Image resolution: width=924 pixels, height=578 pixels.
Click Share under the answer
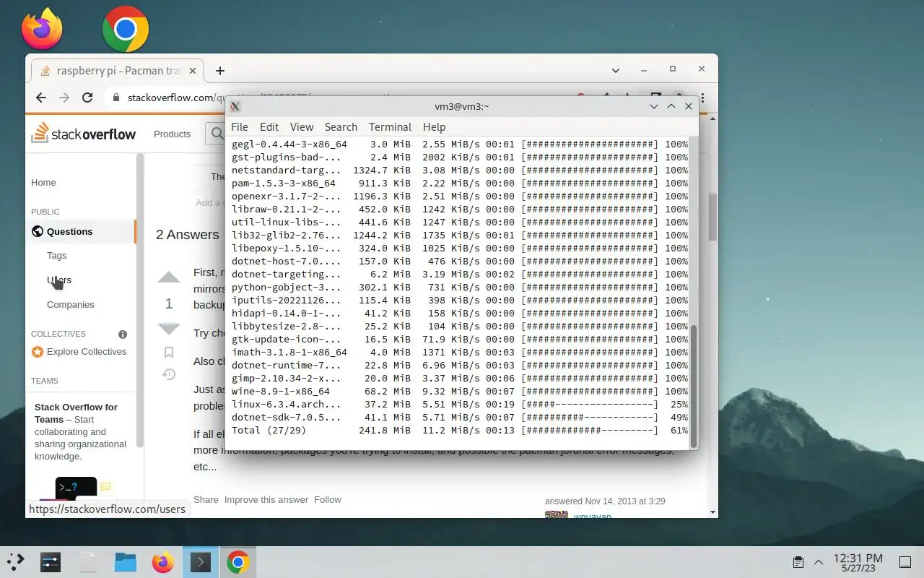[206, 500]
